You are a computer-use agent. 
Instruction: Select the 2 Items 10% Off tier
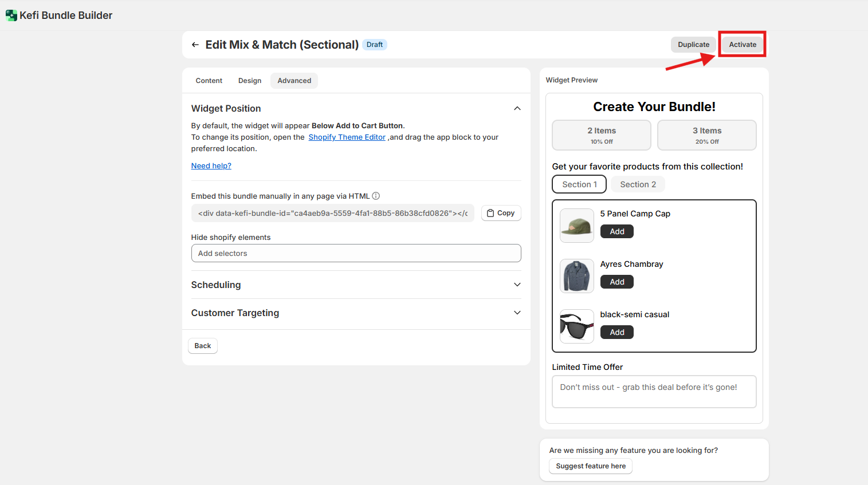point(601,135)
